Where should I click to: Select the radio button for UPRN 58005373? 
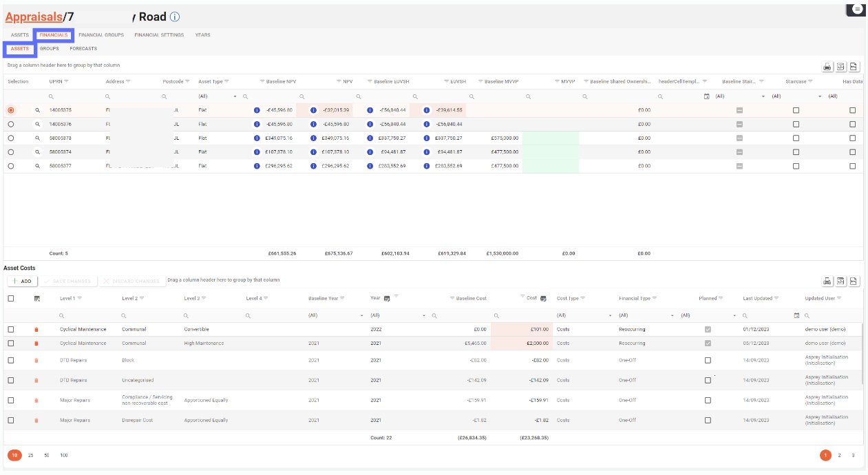[x=10, y=138]
